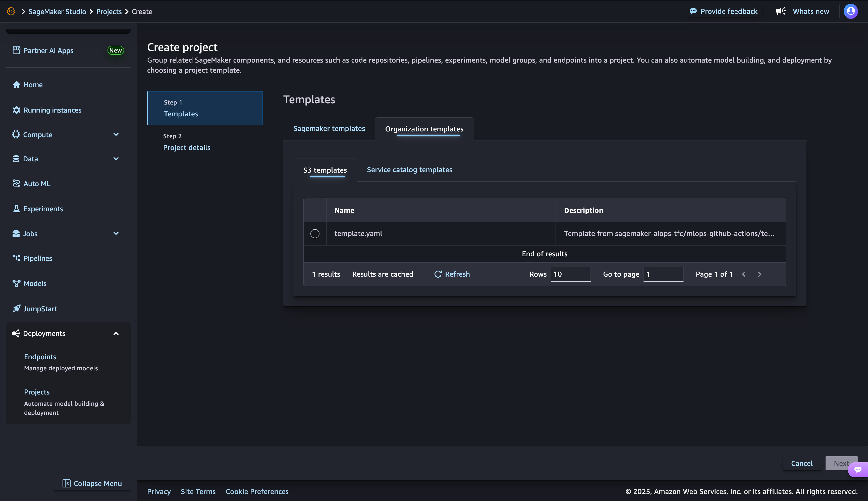This screenshot has height=501, width=868.
Task: Select the Organization templates tab
Action: [x=424, y=129]
